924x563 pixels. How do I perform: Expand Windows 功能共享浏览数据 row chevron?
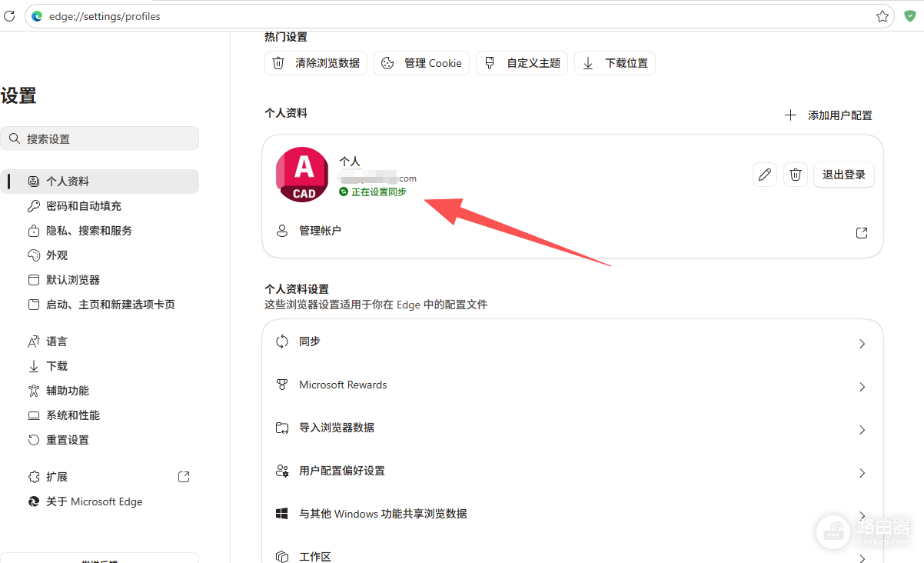click(862, 515)
